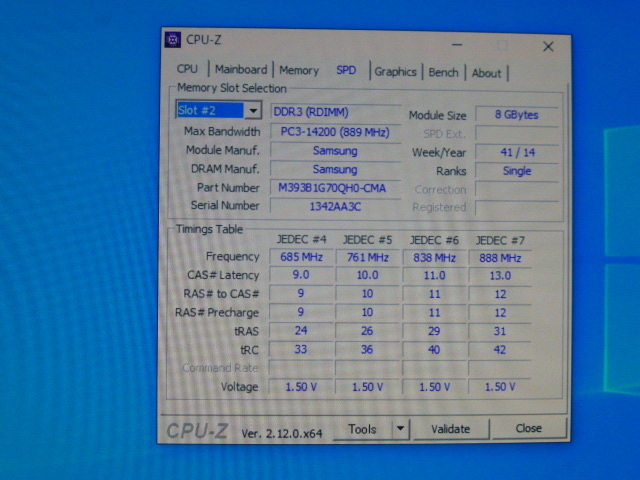Go to the Memory tab
Image resolution: width=640 pixels, height=480 pixels.
[x=298, y=71]
